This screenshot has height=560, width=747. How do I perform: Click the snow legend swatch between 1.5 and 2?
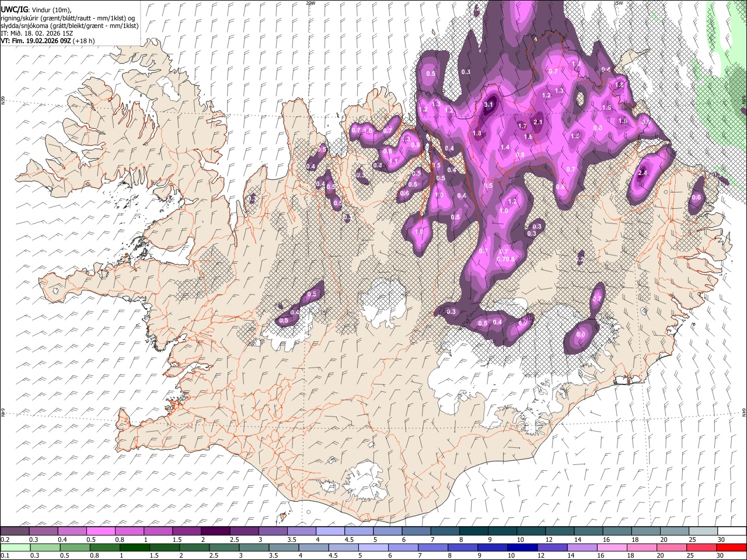[x=187, y=531]
